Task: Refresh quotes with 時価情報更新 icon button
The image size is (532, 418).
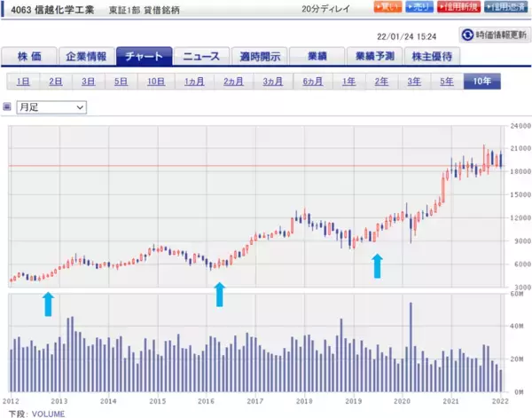Action: [494, 35]
